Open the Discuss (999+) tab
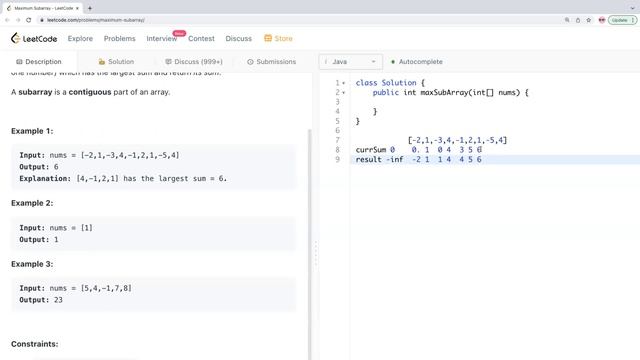Screen dimensions: 640x360 (194, 62)
